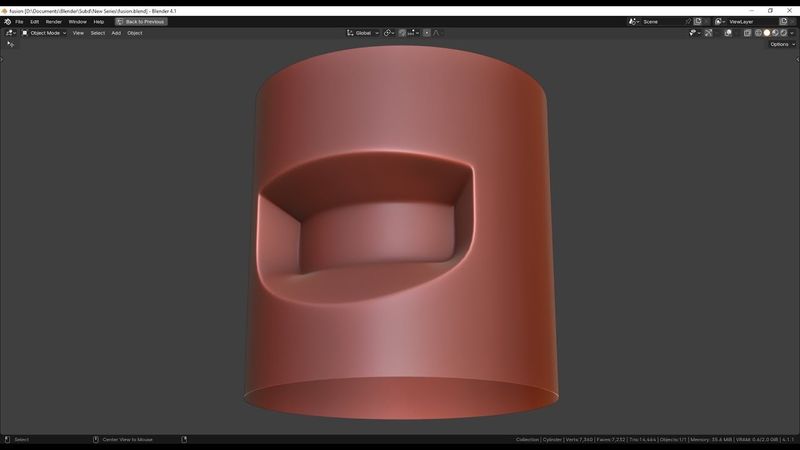Open the File menu
This screenshot has height=450, width=800.
(x=19, y=21)
